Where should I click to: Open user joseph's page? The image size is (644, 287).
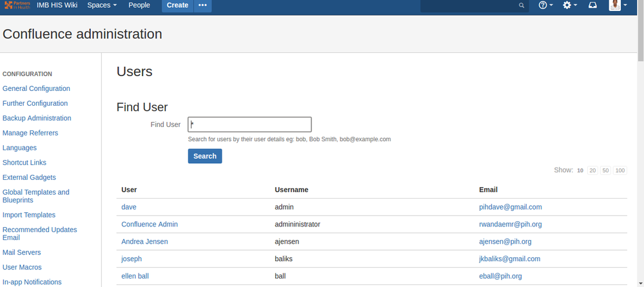coord(132,259)
